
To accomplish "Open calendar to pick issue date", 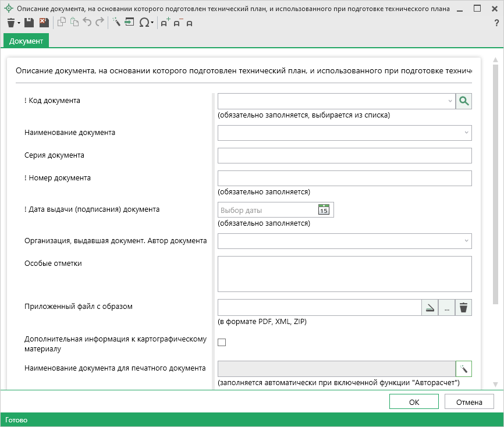I will (324, 210).
